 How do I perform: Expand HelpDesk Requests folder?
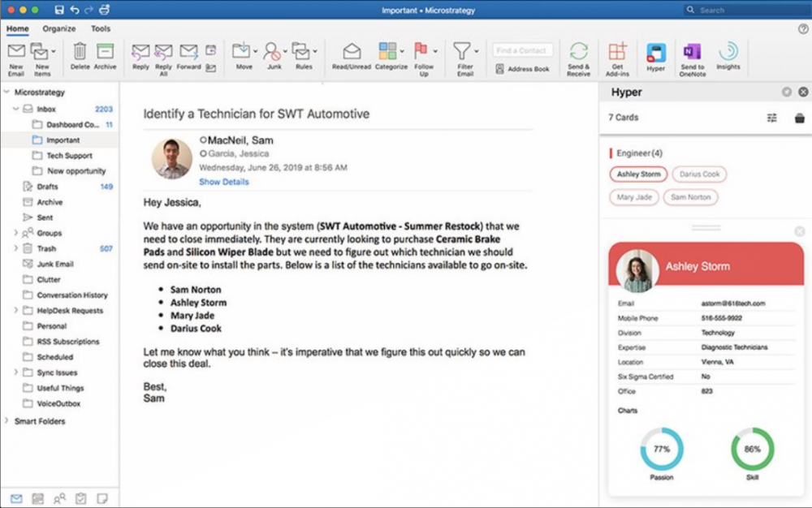[x=15, y=310]
